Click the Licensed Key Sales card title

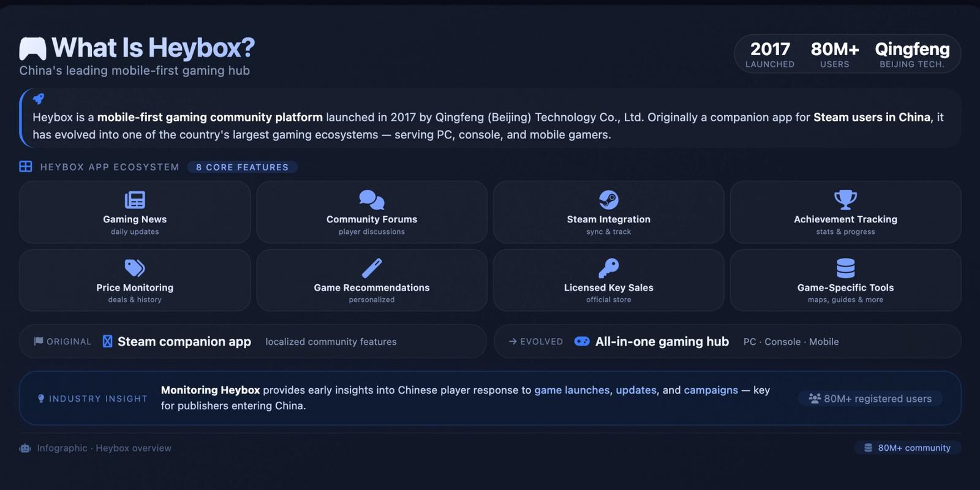tap(609, 287)
